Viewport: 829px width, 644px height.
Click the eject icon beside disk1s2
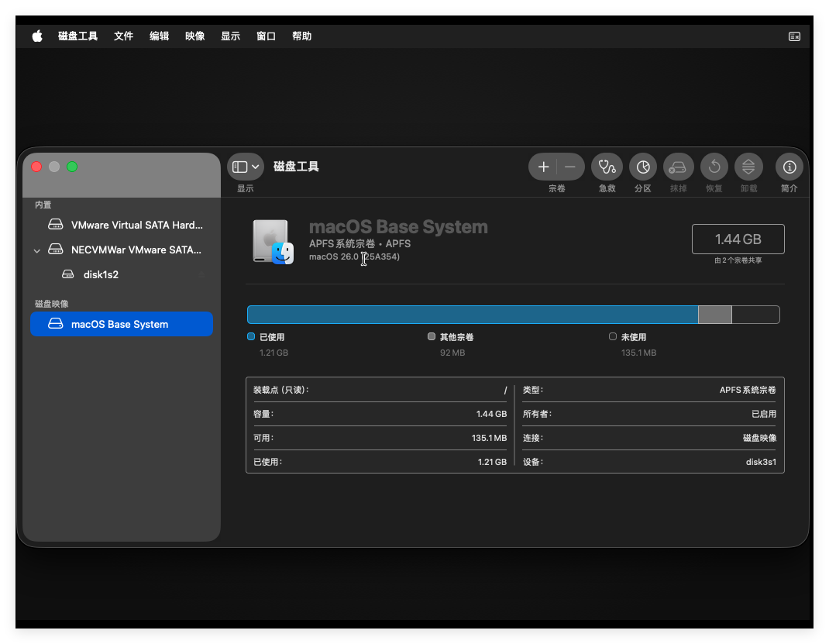(x=201, y=274)
